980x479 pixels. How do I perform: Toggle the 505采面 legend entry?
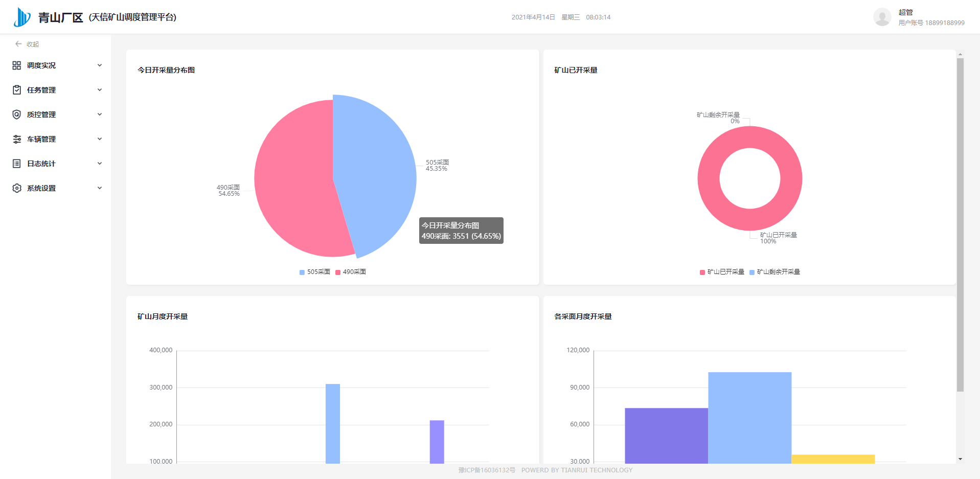pos(315,272)
